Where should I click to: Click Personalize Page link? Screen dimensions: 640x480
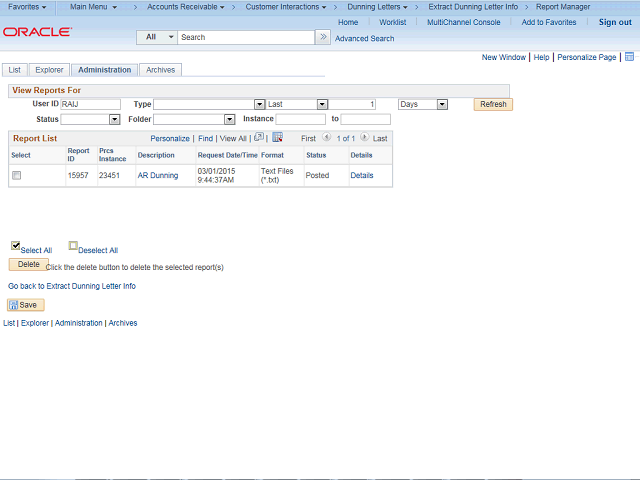click(x=587, y=57)
